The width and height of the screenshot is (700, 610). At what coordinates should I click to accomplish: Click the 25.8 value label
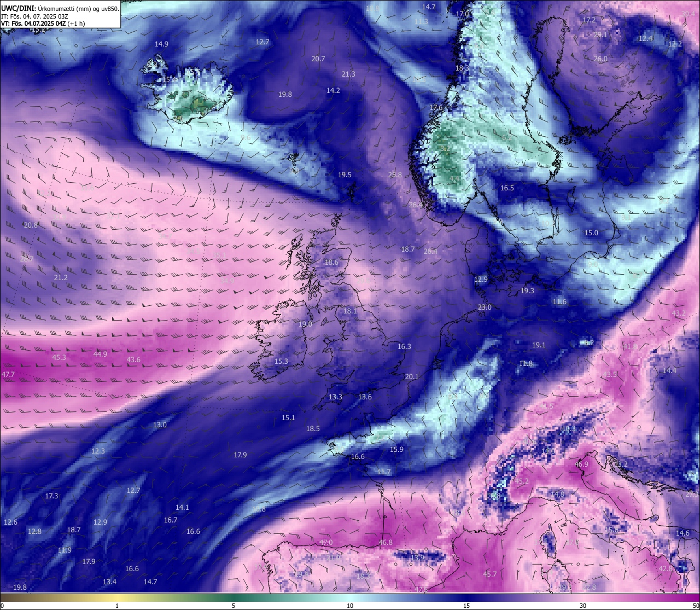(x=395, y=175)
